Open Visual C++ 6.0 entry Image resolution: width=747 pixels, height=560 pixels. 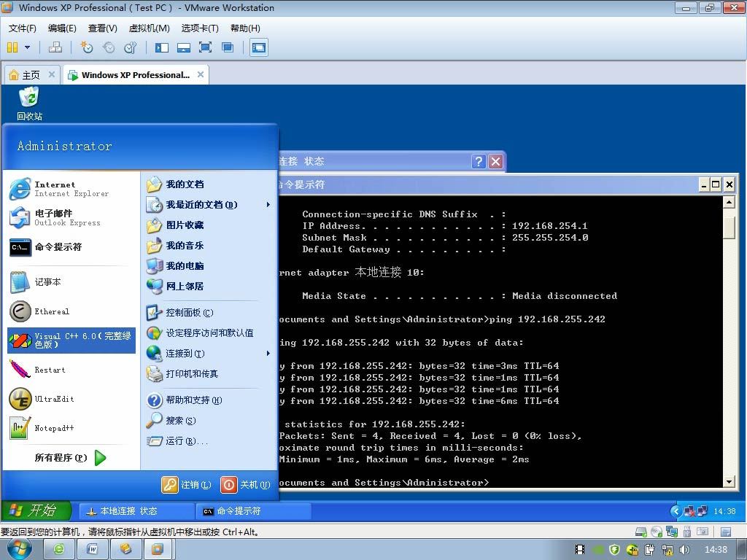[71, 340]
